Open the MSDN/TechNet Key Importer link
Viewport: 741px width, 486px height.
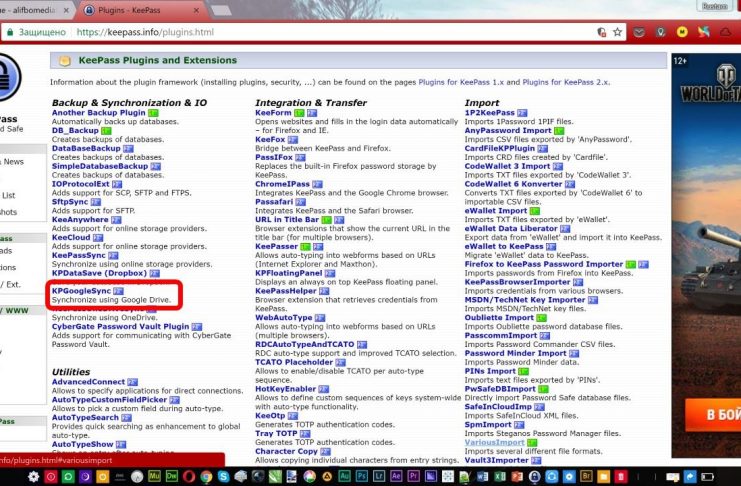[525, 300]
